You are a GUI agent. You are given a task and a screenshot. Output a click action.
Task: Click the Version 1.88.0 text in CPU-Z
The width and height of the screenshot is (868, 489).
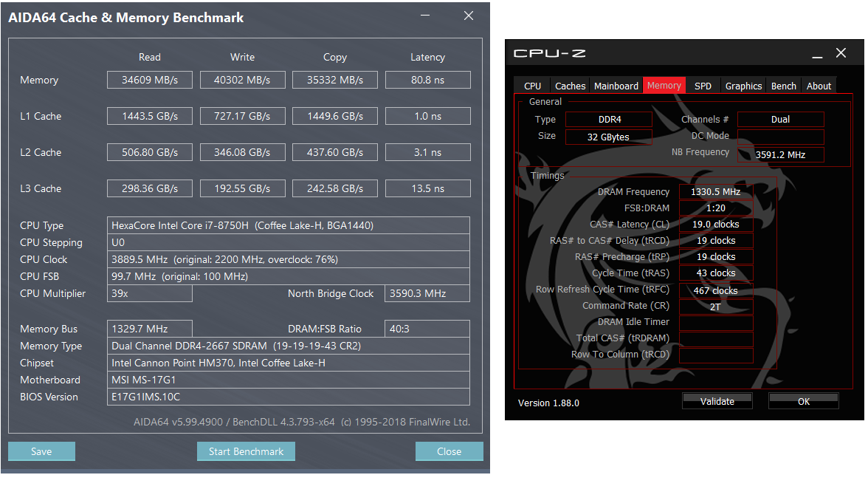(548, 403)
